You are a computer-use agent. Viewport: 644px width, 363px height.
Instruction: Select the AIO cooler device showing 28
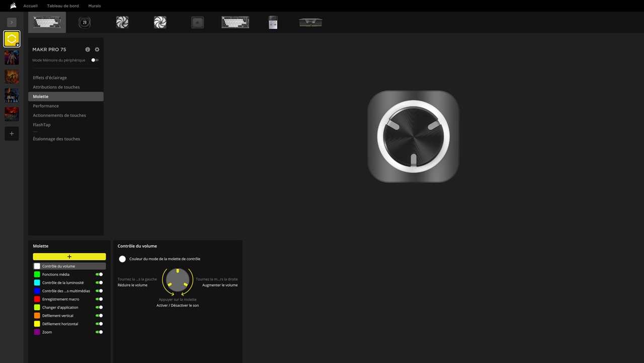[85, 22]
